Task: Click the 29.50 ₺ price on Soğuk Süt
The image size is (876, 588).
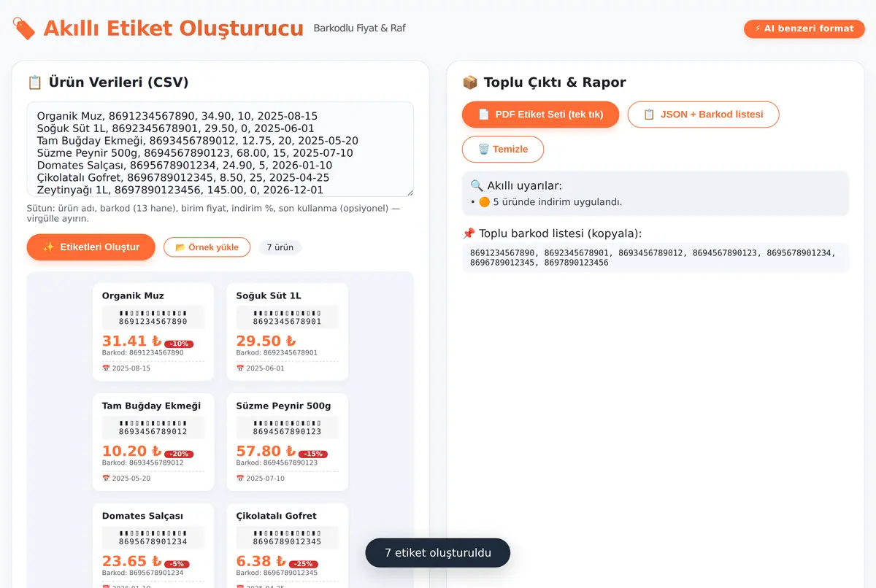Action: tap(266, 341)
